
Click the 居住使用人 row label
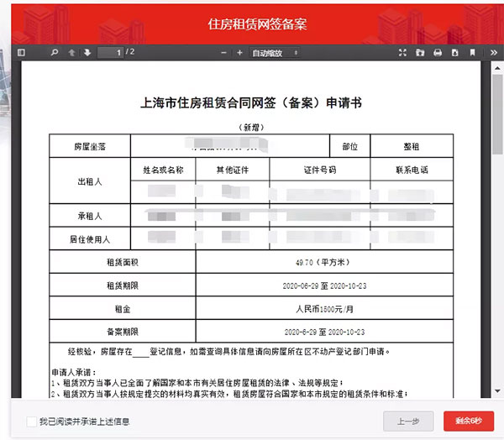pos(90,239)
